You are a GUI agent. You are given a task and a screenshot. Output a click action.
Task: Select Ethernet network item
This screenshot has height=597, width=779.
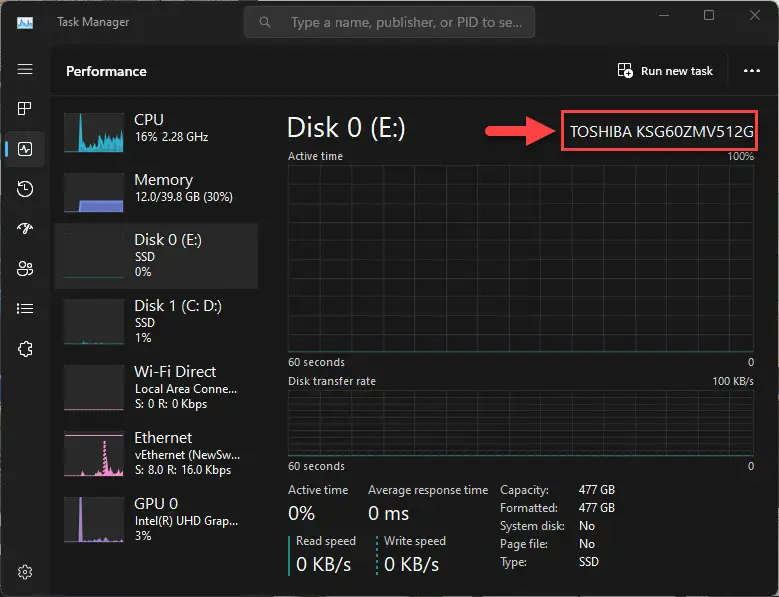[x=156, y=453]
